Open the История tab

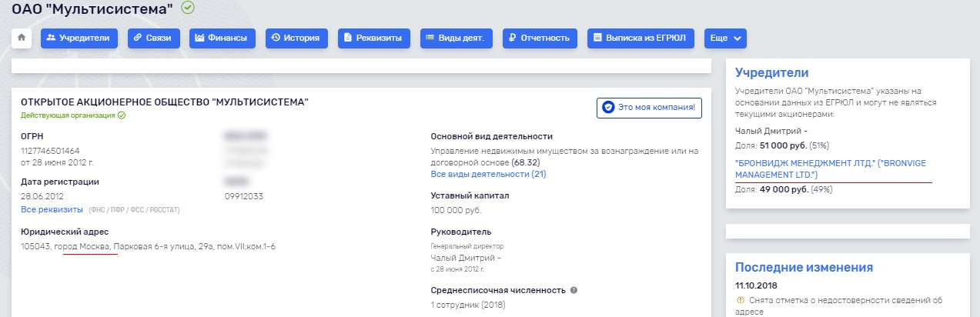pos(297,38)
